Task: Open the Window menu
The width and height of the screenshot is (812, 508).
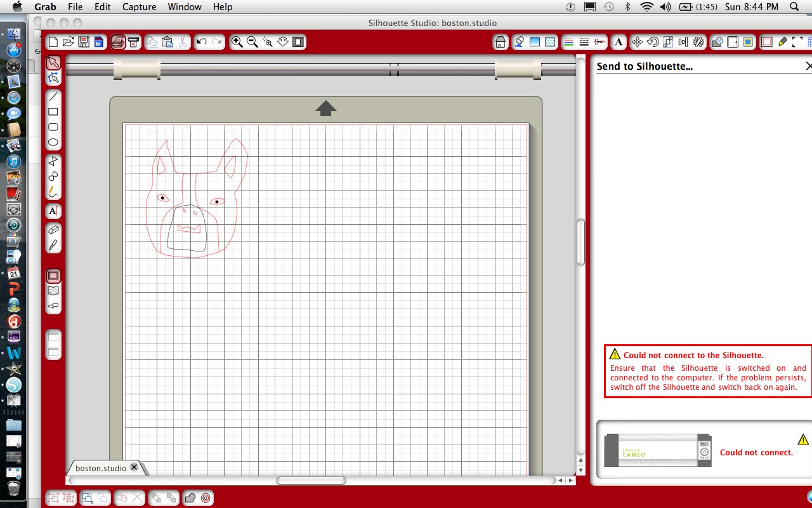Action: pyautogui.click(x=185, y=7)
